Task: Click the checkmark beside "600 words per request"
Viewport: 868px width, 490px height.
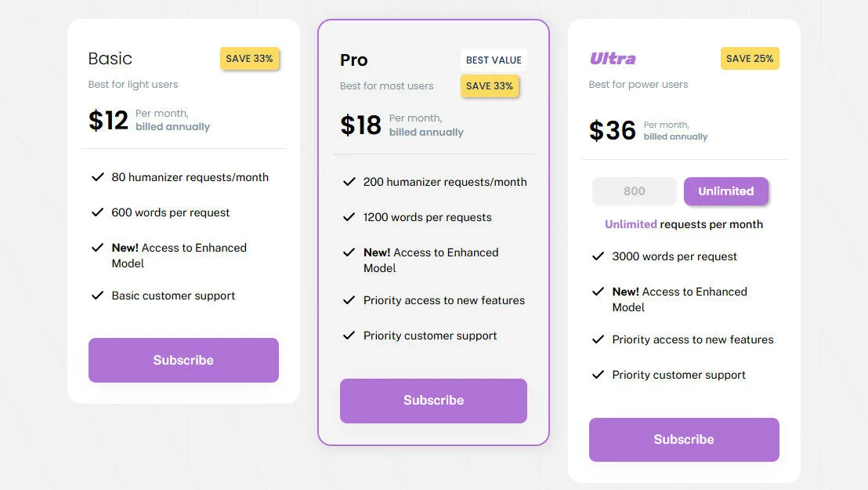Action: (98, 212)
